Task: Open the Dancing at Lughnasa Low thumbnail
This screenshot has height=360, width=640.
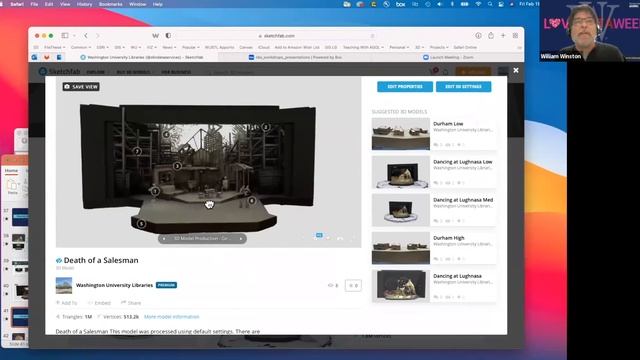Action: click(x=400, y=172)
